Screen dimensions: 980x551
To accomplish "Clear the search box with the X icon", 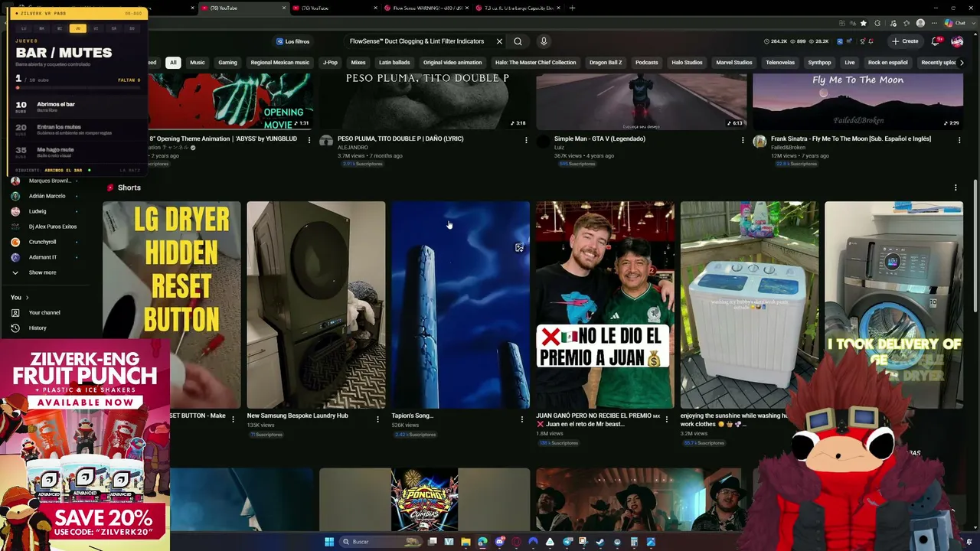I will pos(499,41).
